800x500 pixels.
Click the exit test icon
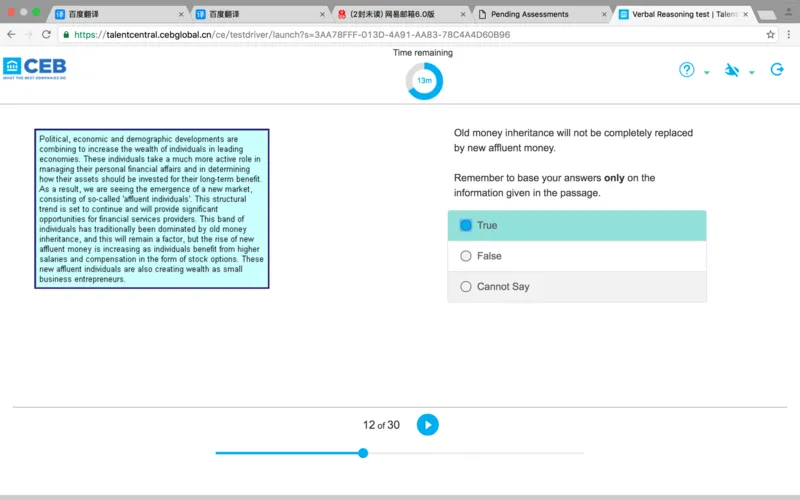coord(777,70)
